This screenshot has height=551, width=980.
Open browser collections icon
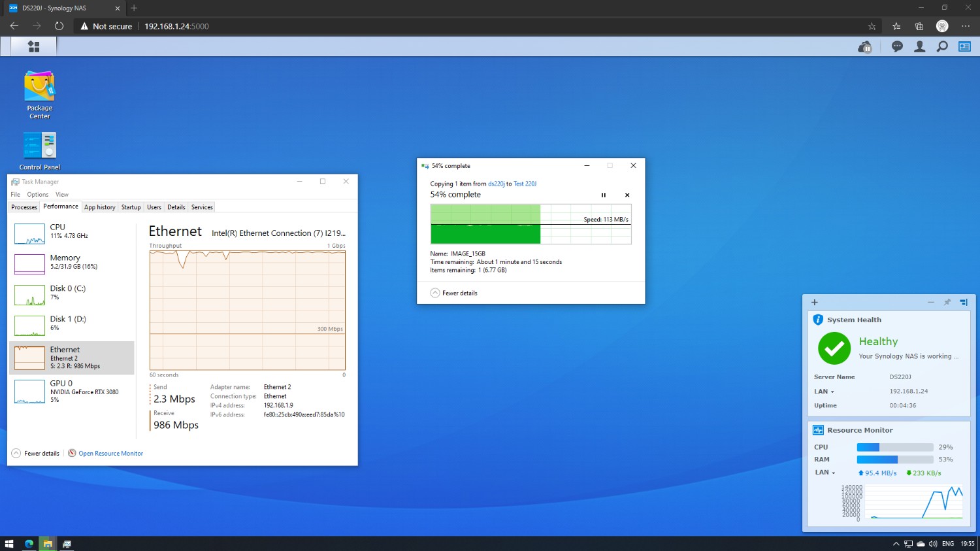919,26
